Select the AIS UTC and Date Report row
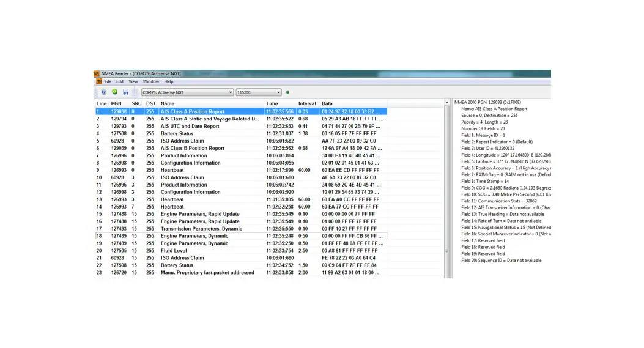Image resolution: width=644 pixels, height=348 pixels. click(241, 126)
